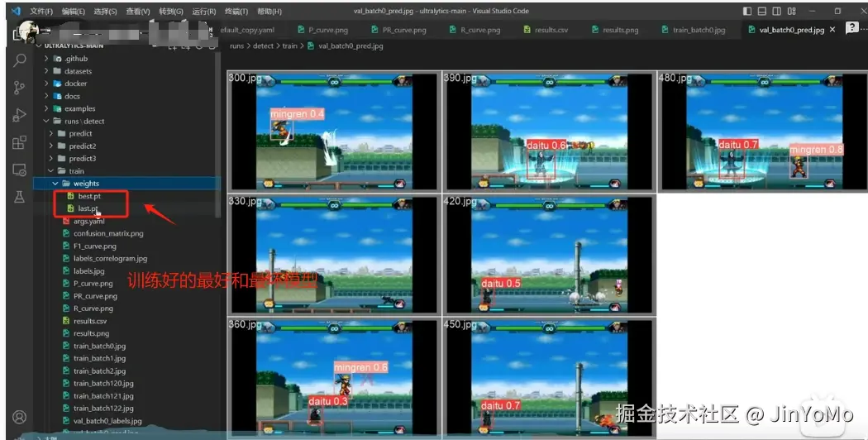Open labels.jpg in the explorer

[88, 271]
